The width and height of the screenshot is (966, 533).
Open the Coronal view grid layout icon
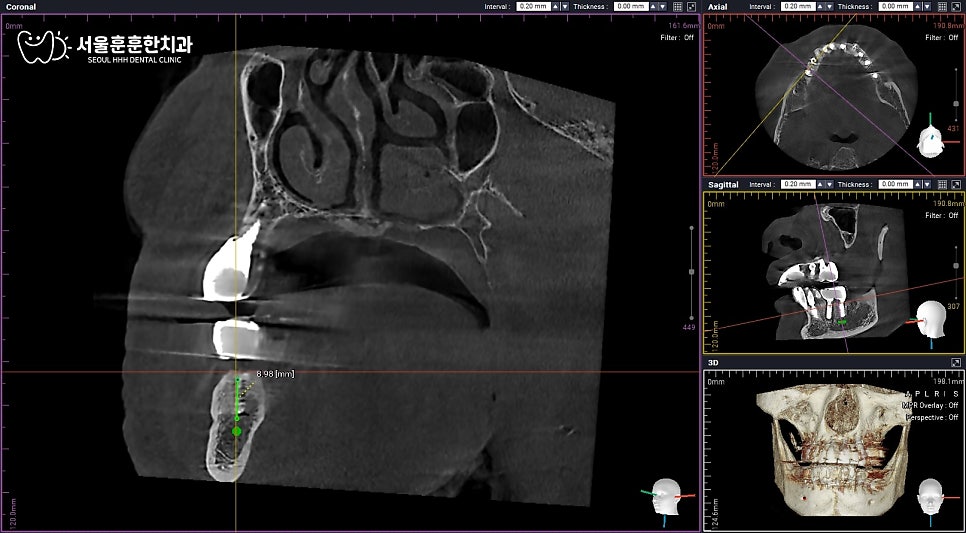pyautogui.click(x=678, y=6)
